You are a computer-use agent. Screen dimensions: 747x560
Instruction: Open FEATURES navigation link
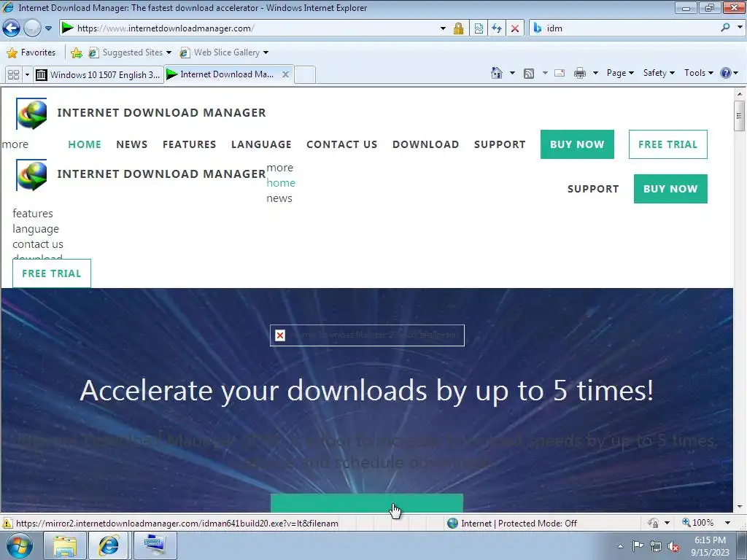coord(189,144)
